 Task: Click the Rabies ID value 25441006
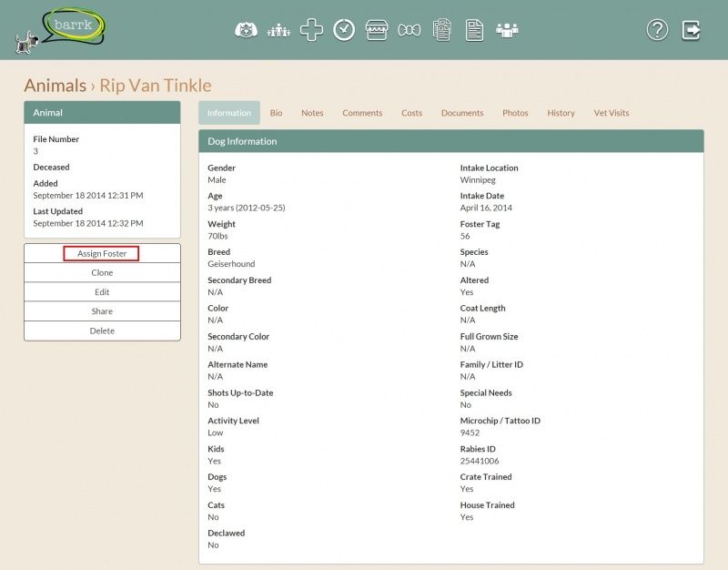click(480, 461)
